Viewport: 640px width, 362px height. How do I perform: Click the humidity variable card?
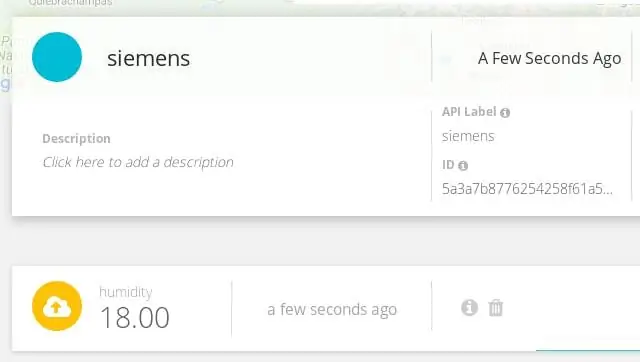(x=326, y=308)
